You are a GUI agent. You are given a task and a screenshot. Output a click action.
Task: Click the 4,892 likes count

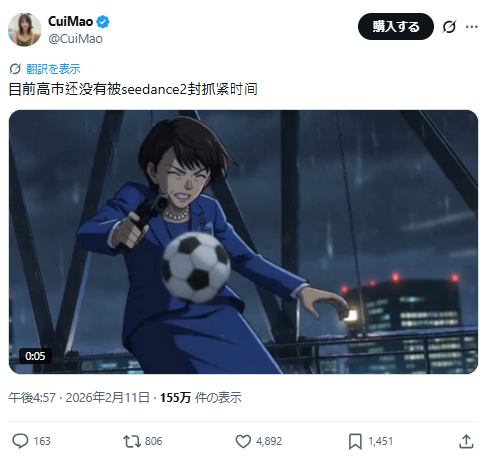tap(269, 441)
